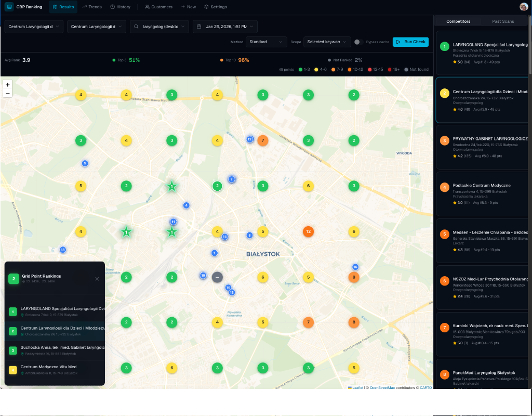This screenshot has height=416, width=532.
Task: Open PanekMed Laryngolog Białystok card
Action: point(482,374)
